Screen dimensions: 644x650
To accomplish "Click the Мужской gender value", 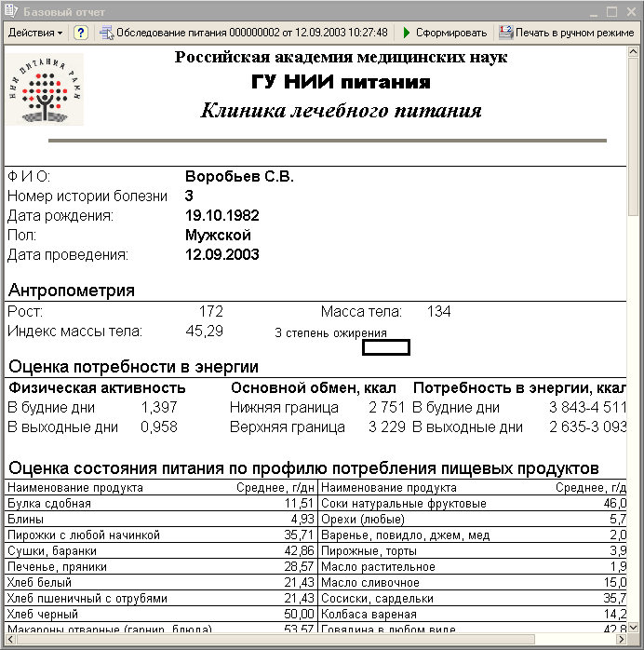I will coord(218,235).
